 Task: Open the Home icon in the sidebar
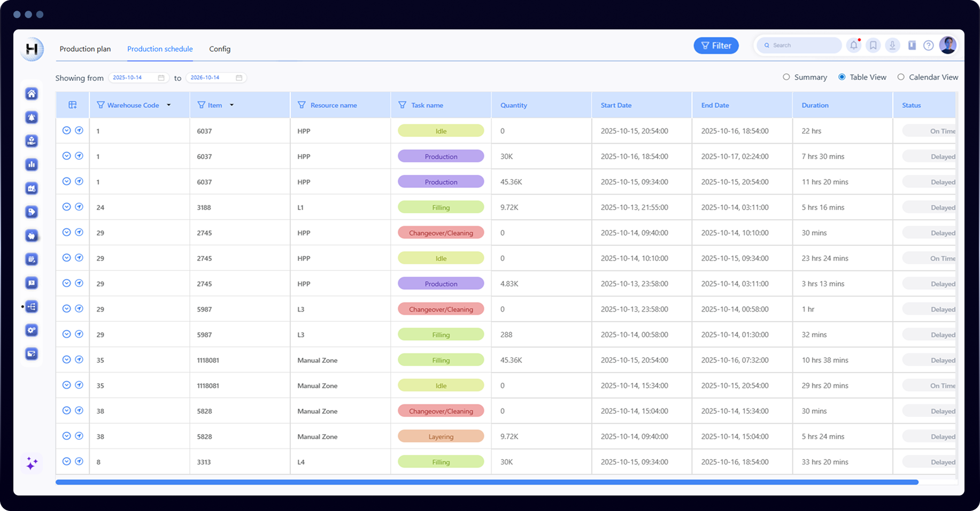pos(32,94)
